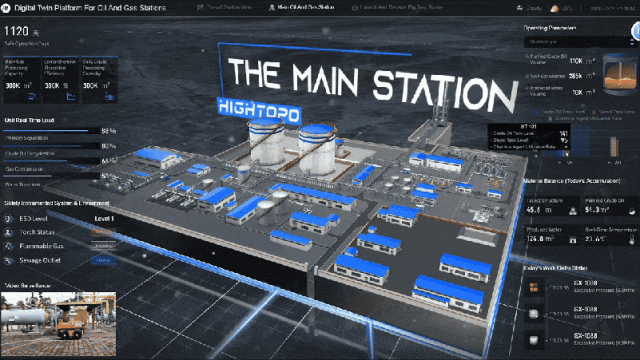This screenshot has width=640, height=360.
Task: Click the Daily Gas Processing Capacity icon
Action: [x=31, y=96]
